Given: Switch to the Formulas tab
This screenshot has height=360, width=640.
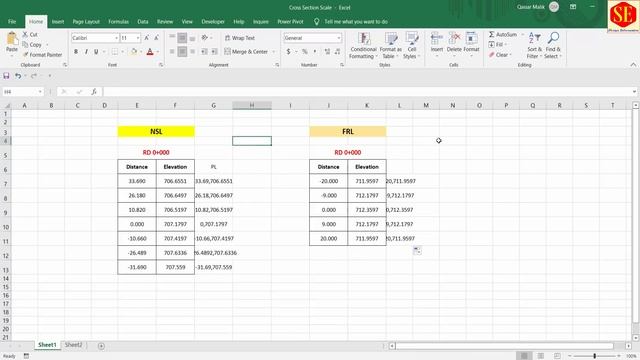Looking at the screenshot, I should [x=118, y=22].
